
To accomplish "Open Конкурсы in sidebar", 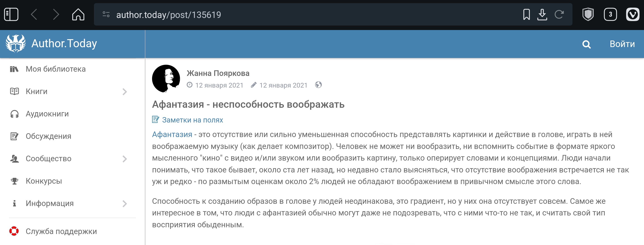I will 44,181.
